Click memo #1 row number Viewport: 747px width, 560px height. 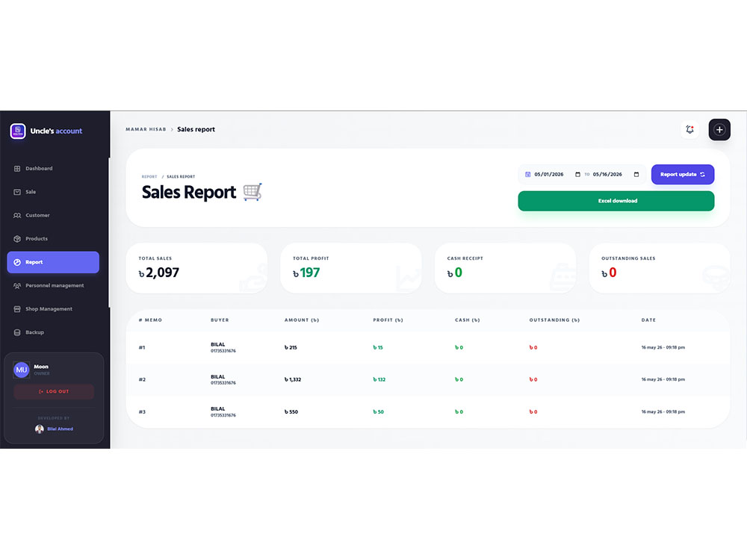pos(142,348)
